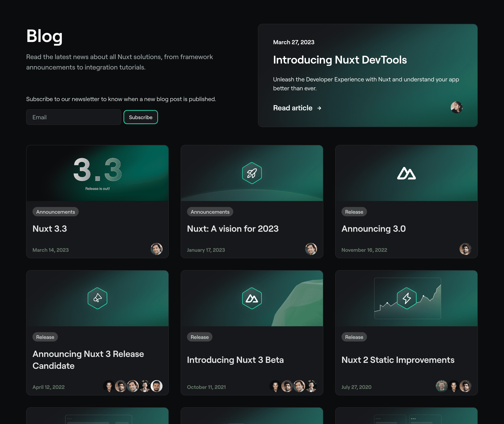The image size is (504, 424).
Task: Click the lightning bolt icon on the Static Improvements card
Action: point(407,298)
